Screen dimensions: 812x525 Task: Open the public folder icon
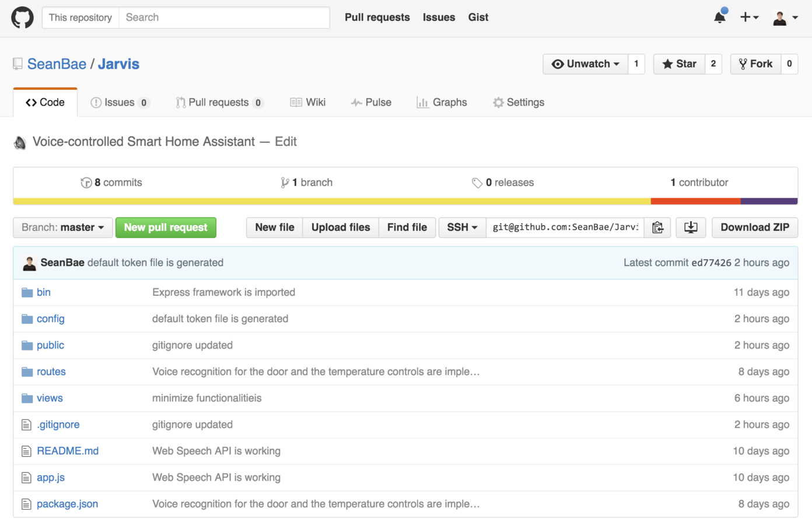point(27,345)
